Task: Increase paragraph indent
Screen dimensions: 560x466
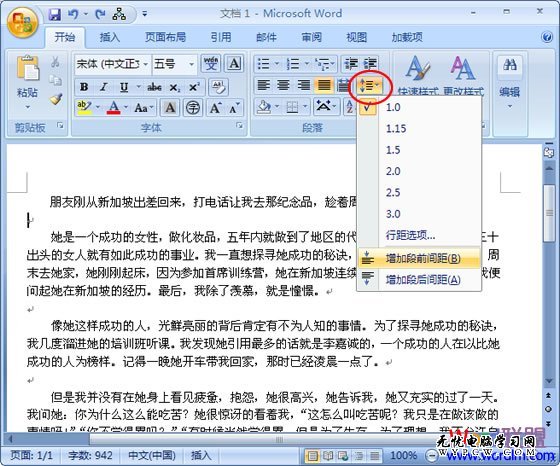Action: click(x=370, y=64)
